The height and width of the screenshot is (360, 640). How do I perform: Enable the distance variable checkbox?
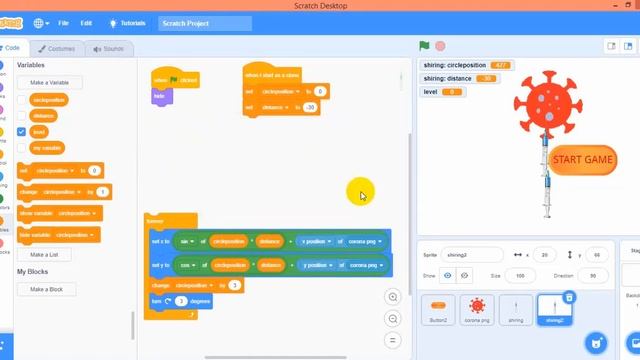[22, 116]
